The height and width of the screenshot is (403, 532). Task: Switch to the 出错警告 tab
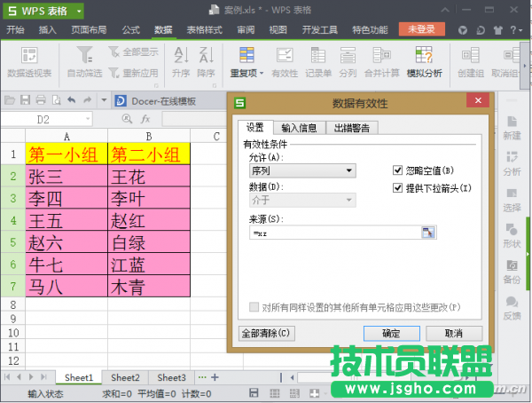pyautogui.click(x=352, y=128)
